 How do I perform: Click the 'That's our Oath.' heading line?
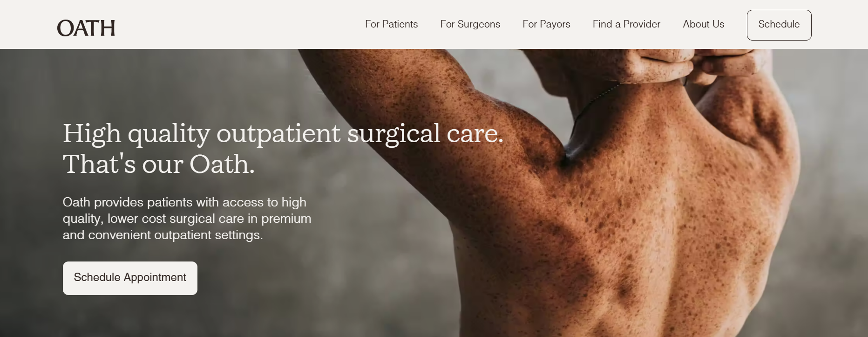click(x=159, y=164)
